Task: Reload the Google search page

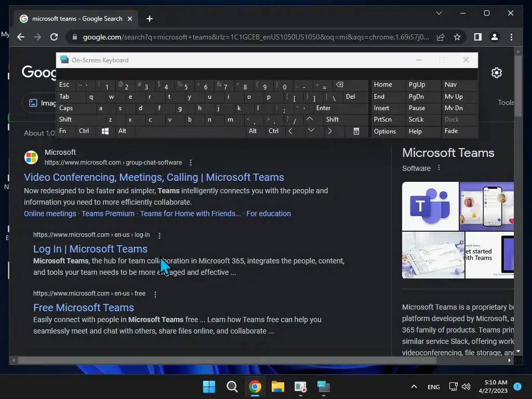Action: [x=54, y=37]
